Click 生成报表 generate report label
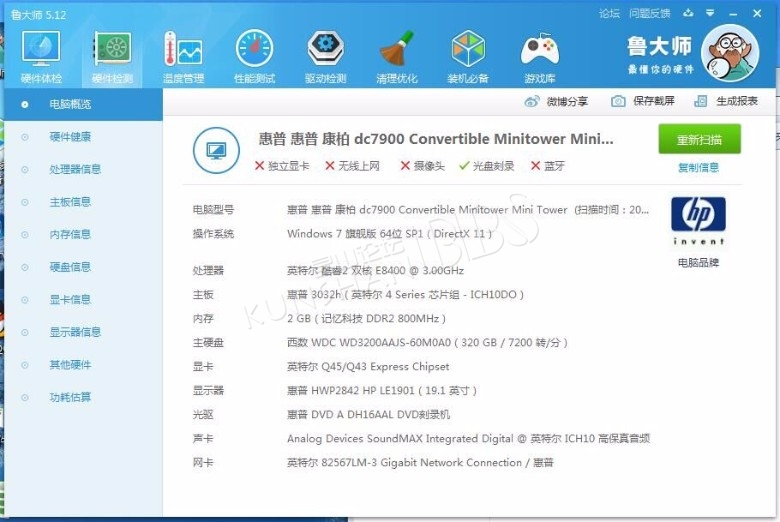Viewport: 780px width, 522px height. click(x=737, y=101)
